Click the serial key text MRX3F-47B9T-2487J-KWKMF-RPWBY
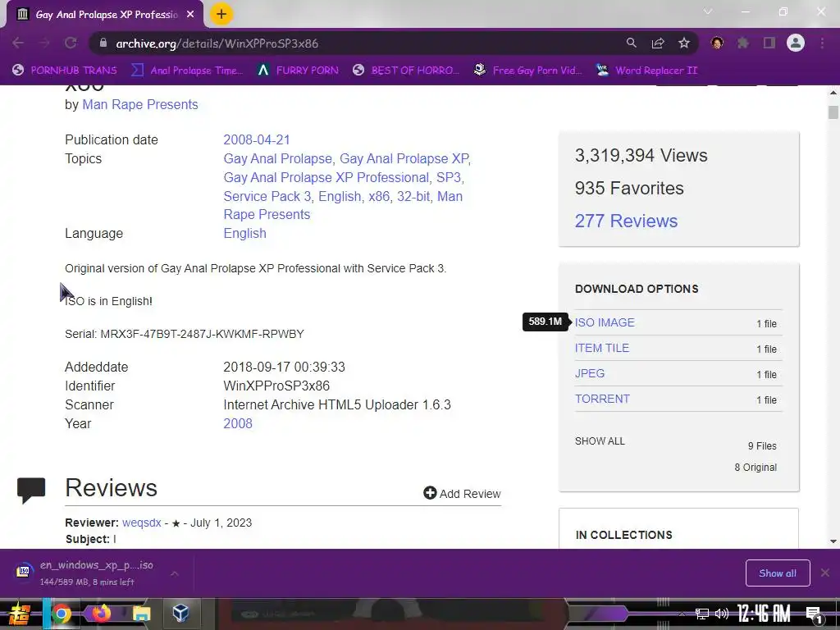The width and height of the screenshot is (840, 630). pyautogui.click(x=202, y=334)
